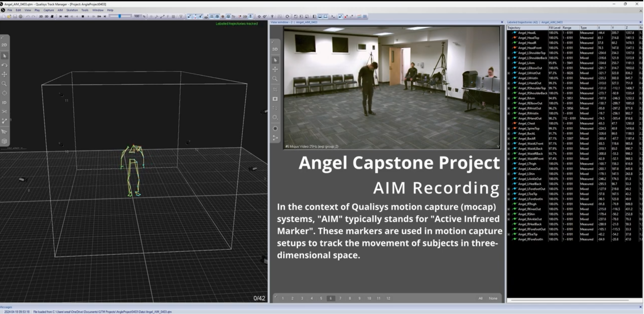Select zoom tool in video view sidebar

275,79
